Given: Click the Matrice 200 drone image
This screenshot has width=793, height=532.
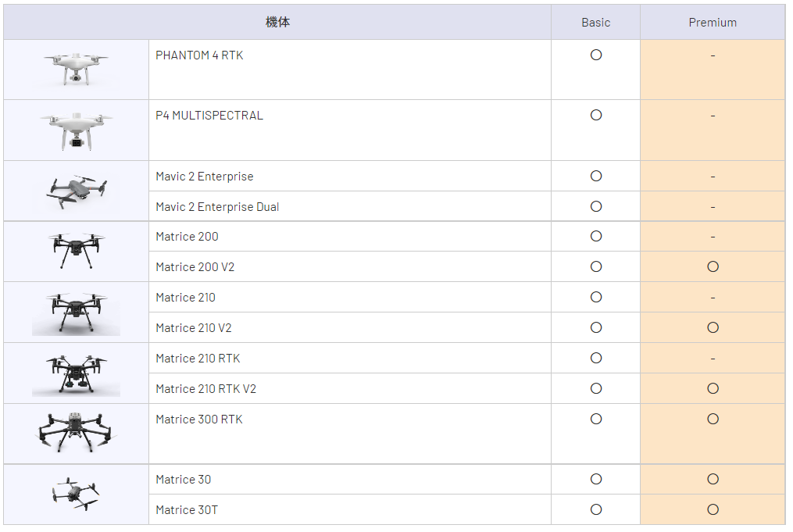Looking at the screenshot, I should (x=76, y=251).
